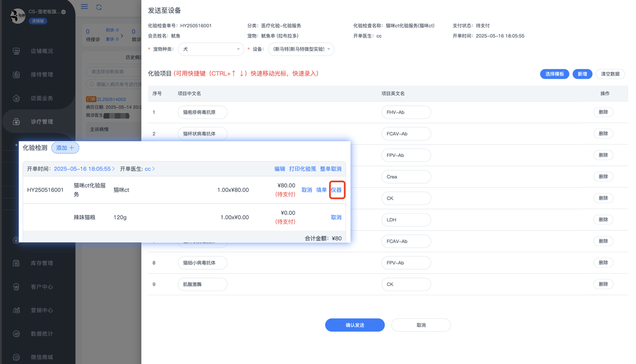The image size is (636, 364).
Task: Click the FHV-Ab English name input field
Action: [x=406, y=112]
